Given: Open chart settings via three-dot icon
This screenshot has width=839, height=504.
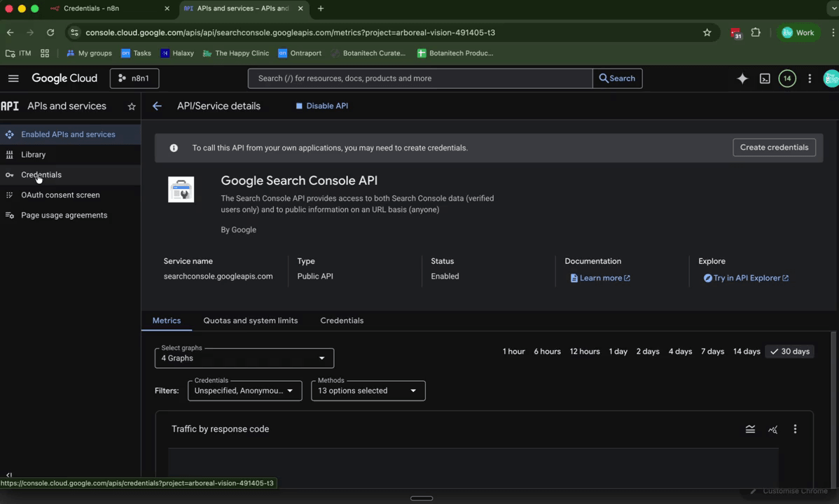Looking at the screenshot, I should (x=795, y=429).
